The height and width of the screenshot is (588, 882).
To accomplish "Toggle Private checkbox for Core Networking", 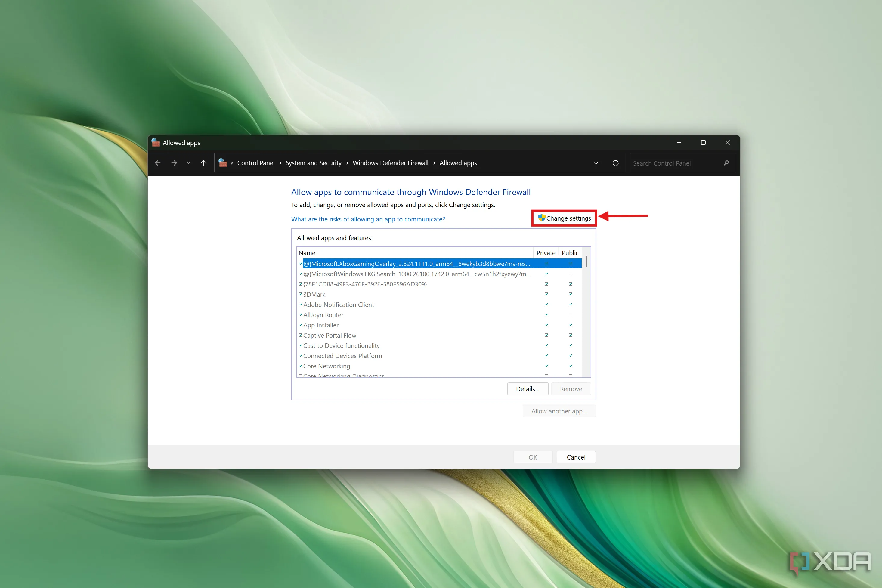I will 546,366.
